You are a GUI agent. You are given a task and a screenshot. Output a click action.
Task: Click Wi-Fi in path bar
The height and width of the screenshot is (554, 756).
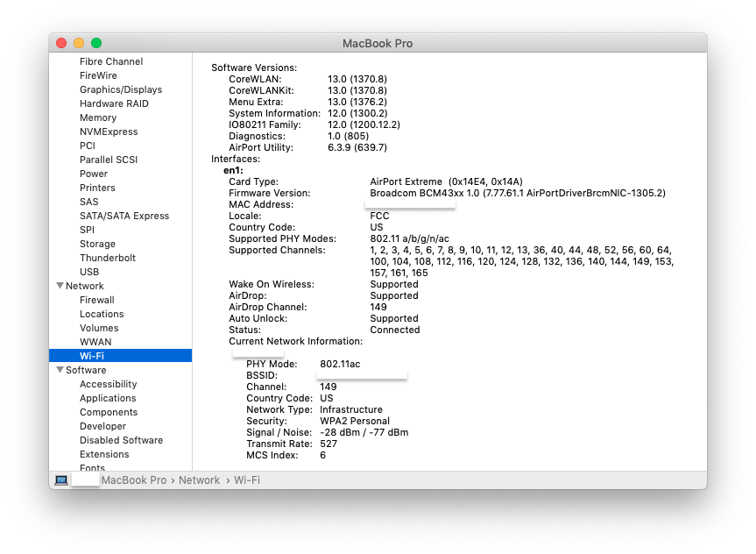[247, 480]
